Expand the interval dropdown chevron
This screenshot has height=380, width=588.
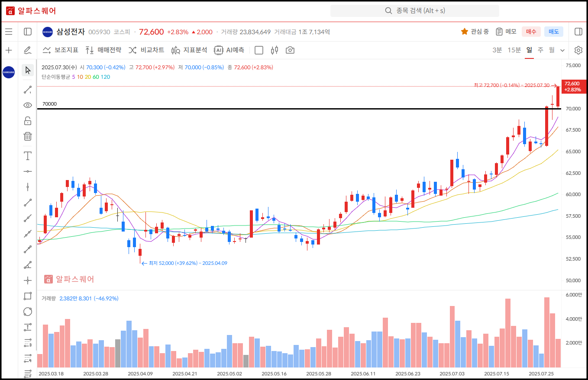pyautogui.click(x=562, y=50)
